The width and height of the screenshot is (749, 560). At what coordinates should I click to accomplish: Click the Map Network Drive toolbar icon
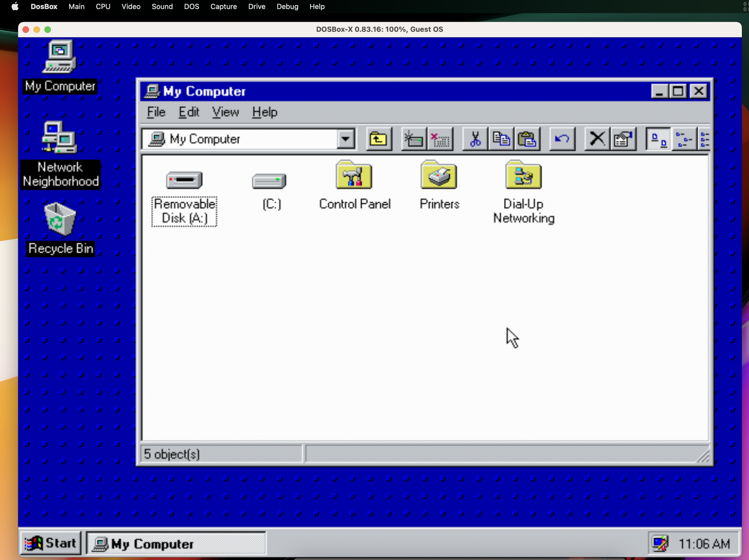point(413,139)
